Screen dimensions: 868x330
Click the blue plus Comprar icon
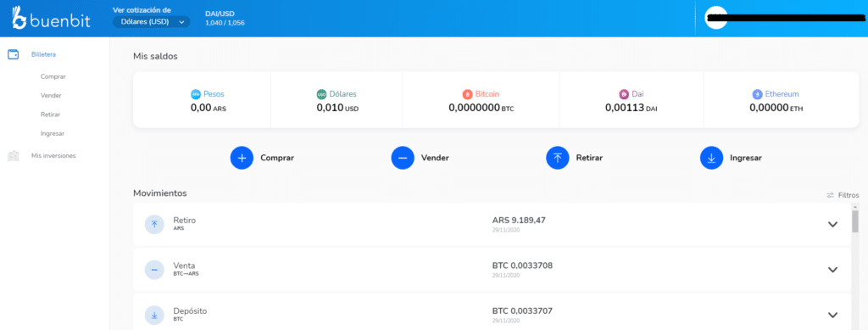(242, 158)
